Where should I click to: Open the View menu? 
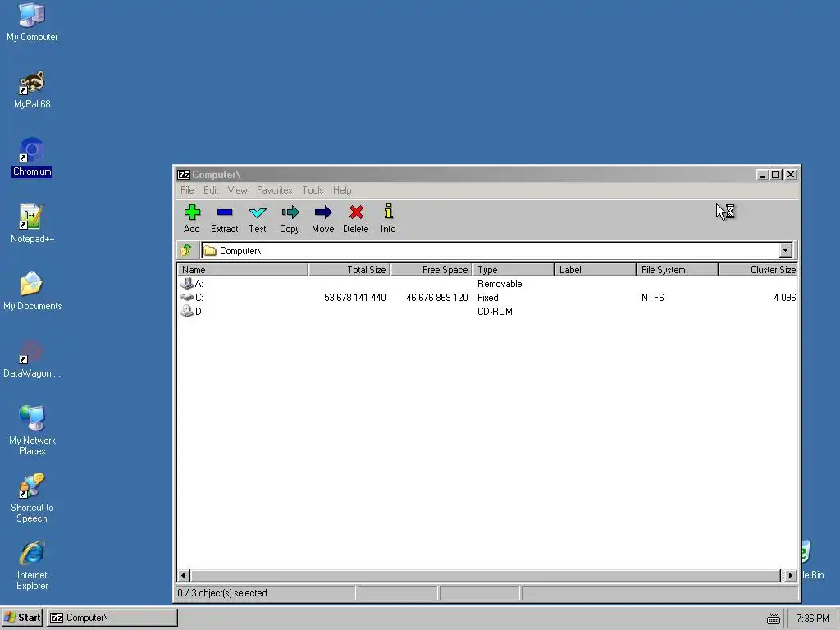[237, 190]
